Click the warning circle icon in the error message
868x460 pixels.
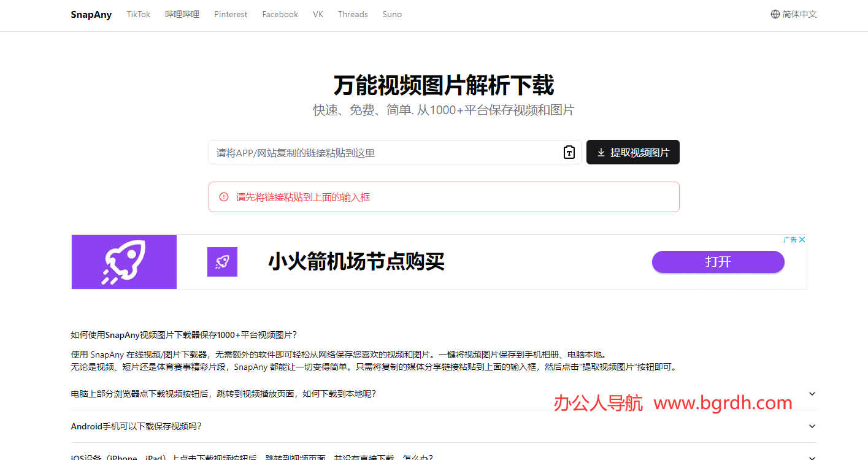pos(223,197)
